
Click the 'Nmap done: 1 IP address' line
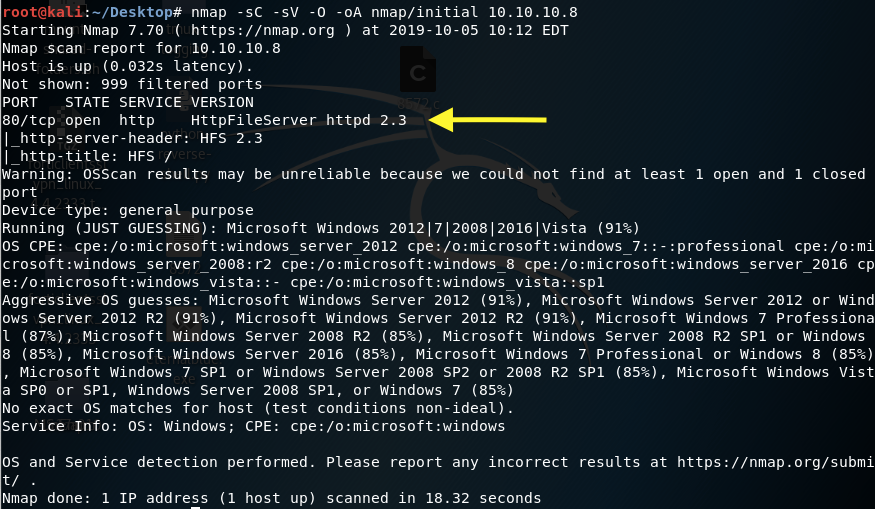[271, 498]
